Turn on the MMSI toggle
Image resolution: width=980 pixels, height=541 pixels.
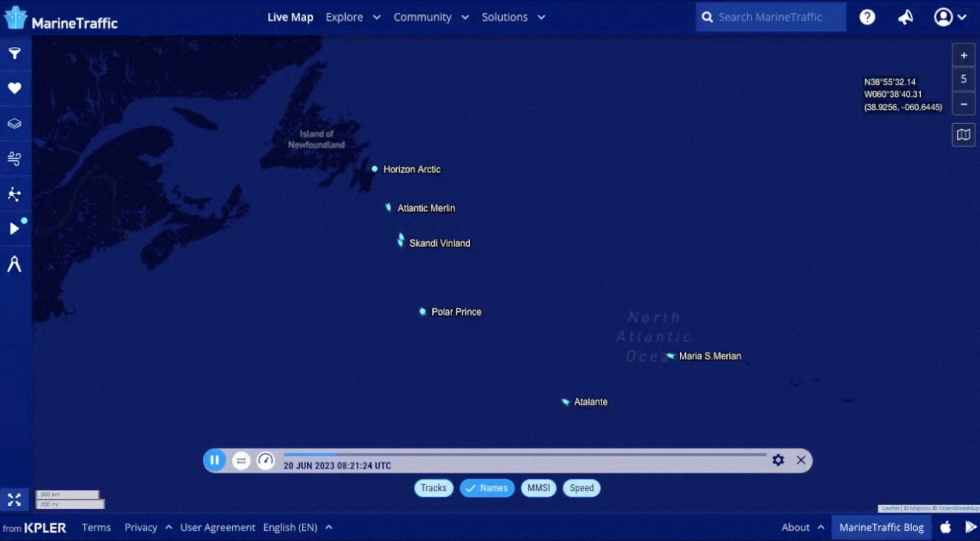tap(538, 488)
